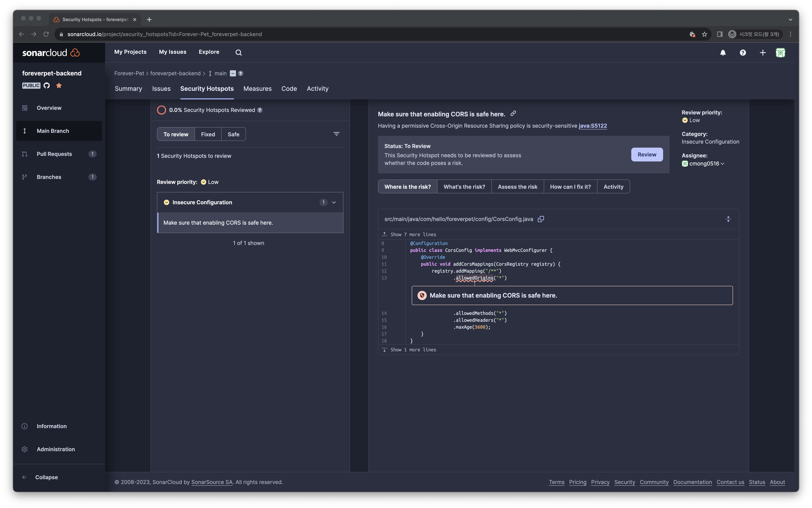Open the Community footer link
The height and width of the screenshot is (508, 812).
click(x=654, y=482)
